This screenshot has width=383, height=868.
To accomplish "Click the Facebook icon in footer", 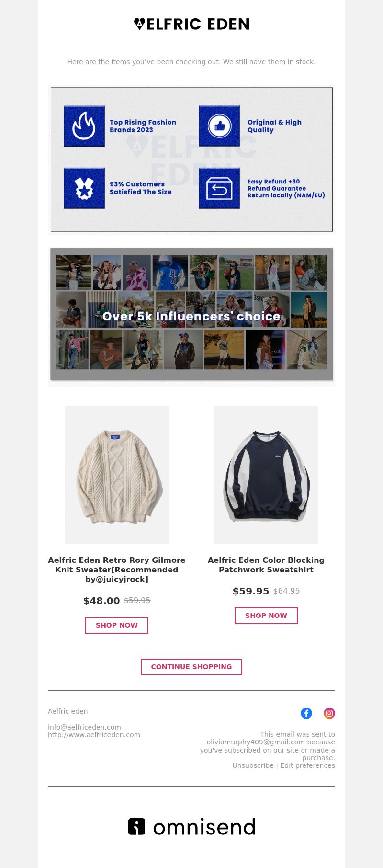I will point(306,713).
